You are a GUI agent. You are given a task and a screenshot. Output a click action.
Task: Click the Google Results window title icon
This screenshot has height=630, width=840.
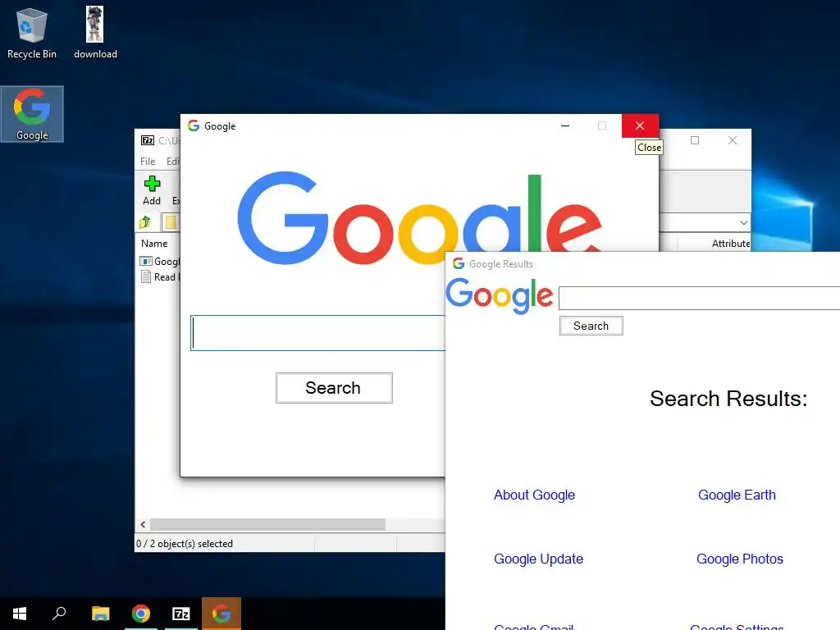459,263
